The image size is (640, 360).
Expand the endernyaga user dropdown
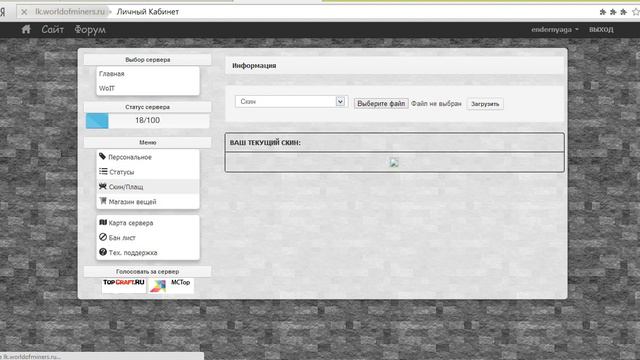[x=555, y=29]
